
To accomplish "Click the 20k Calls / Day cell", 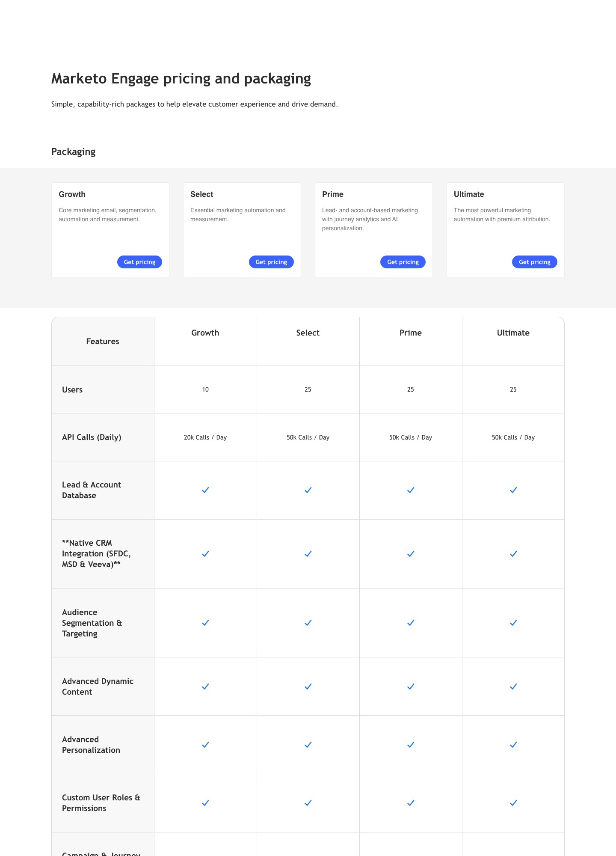I will pyautogui.click(x=205, y=437).
